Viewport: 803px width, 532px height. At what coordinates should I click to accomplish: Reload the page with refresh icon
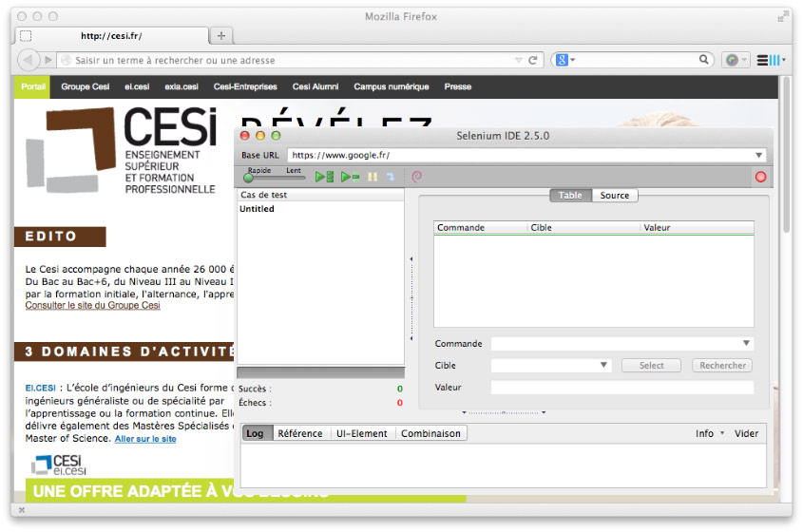(532, 60)
